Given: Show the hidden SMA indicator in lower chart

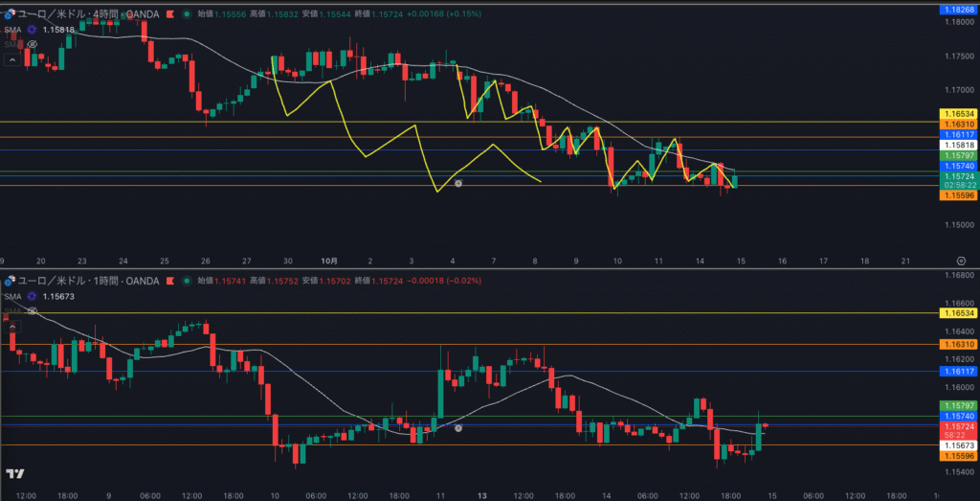Looking at the screenshot, I should click(32, 310).
